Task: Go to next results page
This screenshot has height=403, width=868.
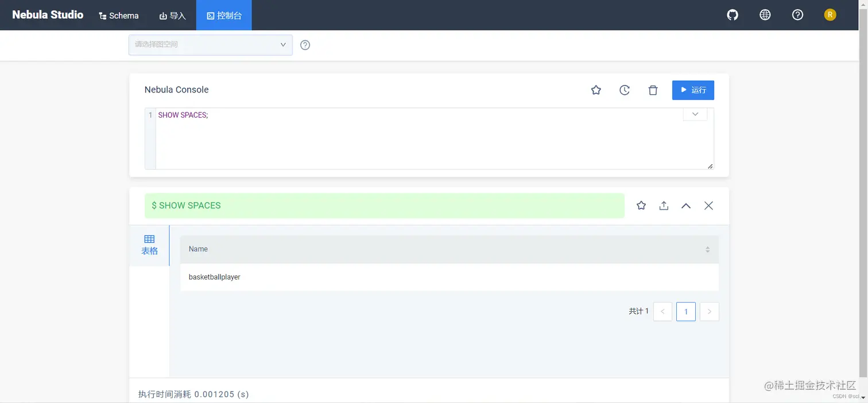Action: pyautogui.click(x=710, y=312)
